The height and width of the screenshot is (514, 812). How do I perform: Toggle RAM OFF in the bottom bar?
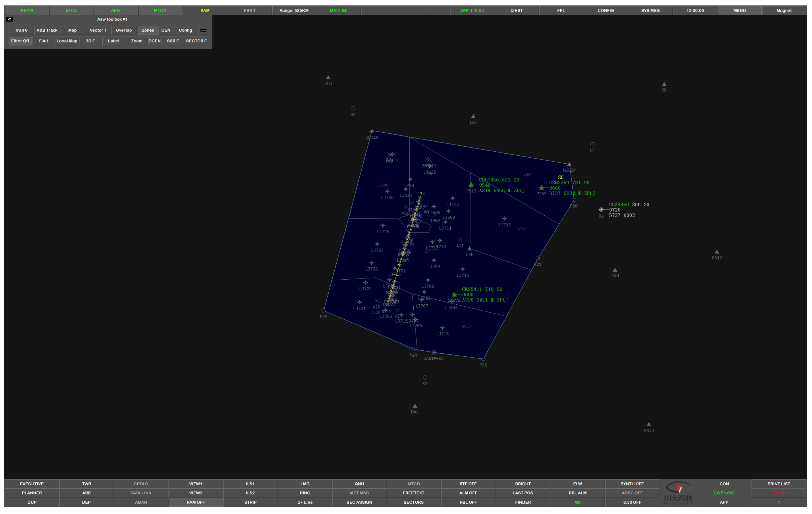(196, 502)
